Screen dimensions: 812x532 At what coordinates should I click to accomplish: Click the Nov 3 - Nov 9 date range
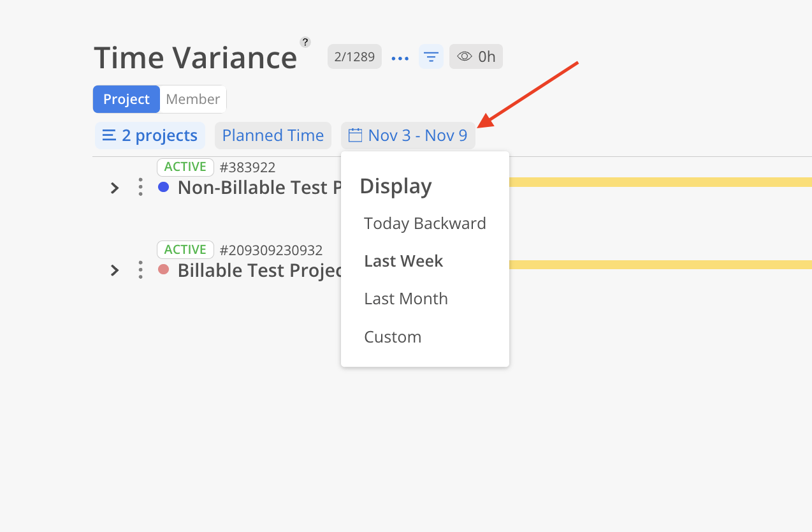click(408, 136)
